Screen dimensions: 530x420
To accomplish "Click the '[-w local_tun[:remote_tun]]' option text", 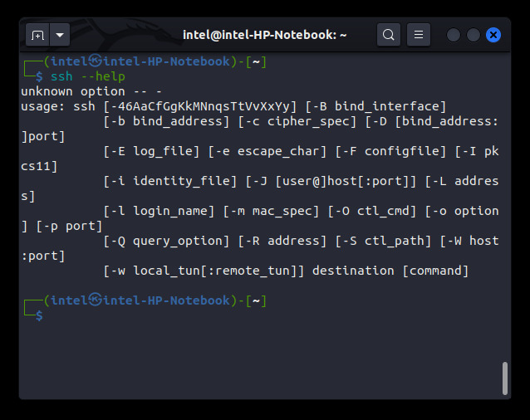I will (204, 271).
